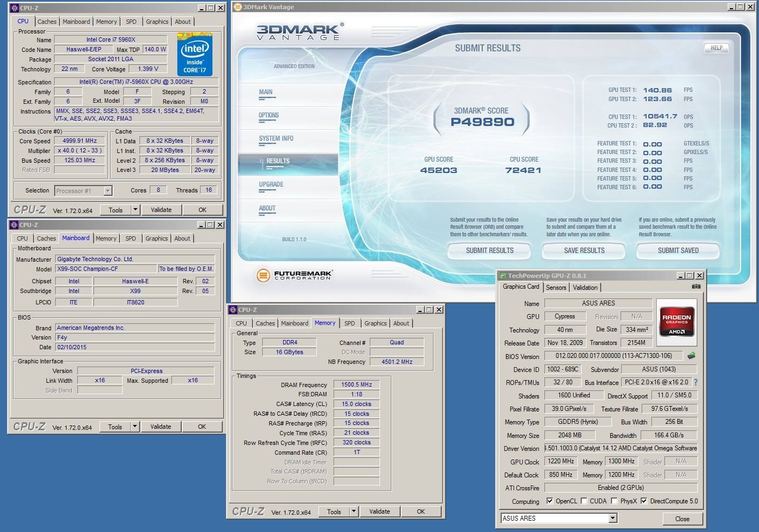The width and height of the screenshot is (759, 532).
Task: Open MAIN section in 3DMark Vantage
Action: [x=265, y=92]
